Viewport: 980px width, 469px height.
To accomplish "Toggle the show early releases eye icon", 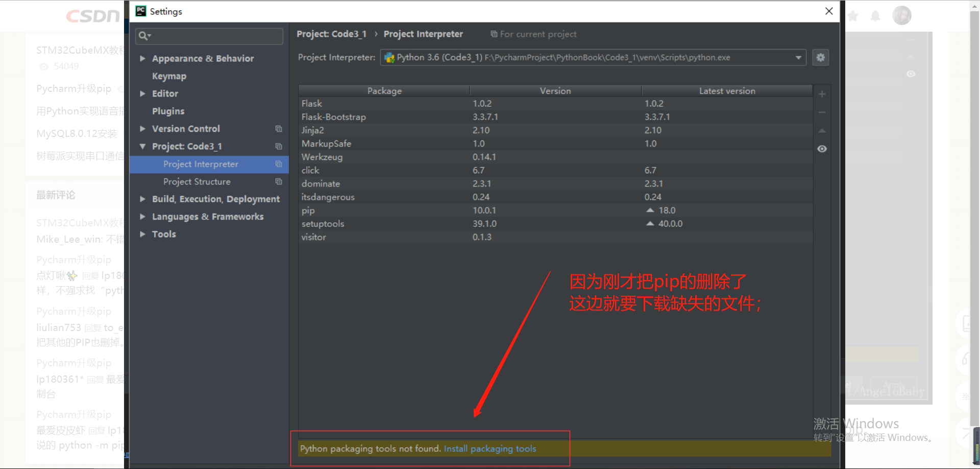I will click(822, 149).
